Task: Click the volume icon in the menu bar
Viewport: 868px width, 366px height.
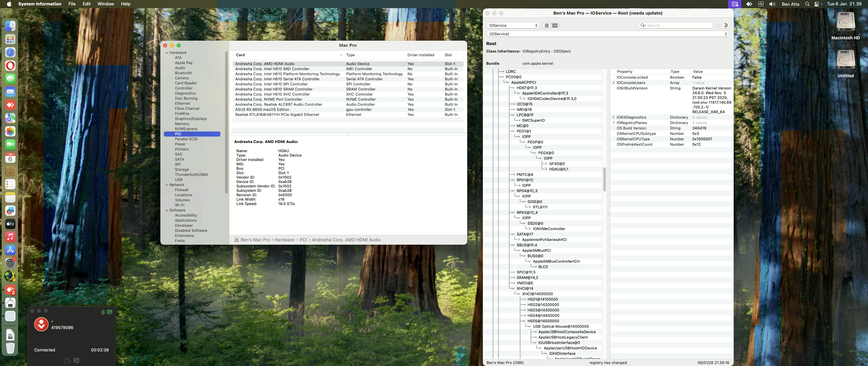Action: tap(772, 4)
